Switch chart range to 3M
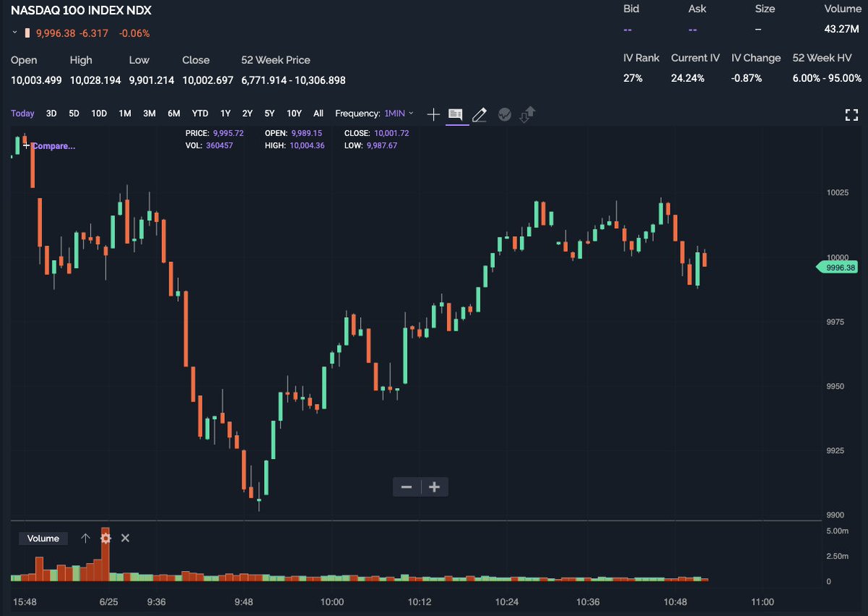The width and height of the screenshot is (868, 616). pyautogui.click(x=149, y=114)
